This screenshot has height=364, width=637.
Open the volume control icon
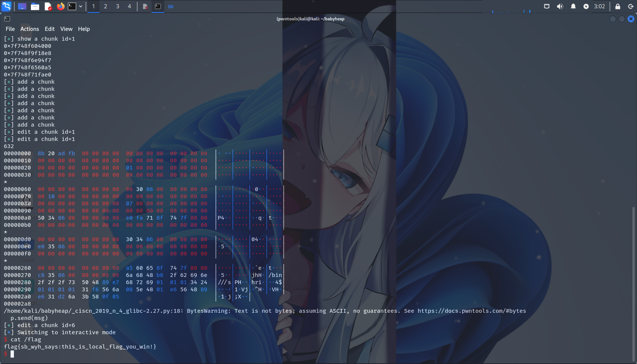pyautogui.click(x=560, y=6)
